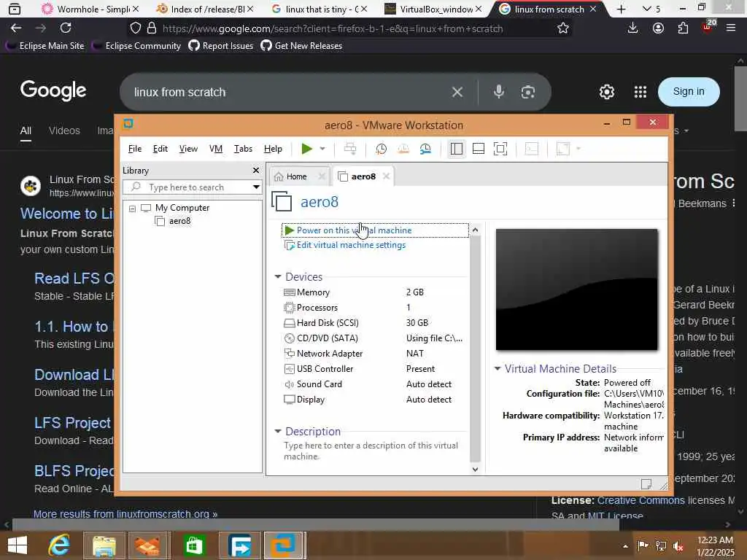Click the send Ctrl+Alt+Del toolbar icon
The width and height of the screenshot is (747, 560).
pos(350,149)
